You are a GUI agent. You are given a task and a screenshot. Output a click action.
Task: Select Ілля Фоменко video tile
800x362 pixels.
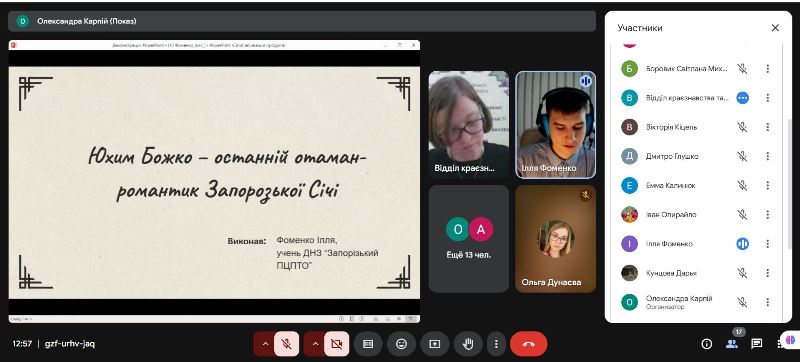click(x=556, y=124)
